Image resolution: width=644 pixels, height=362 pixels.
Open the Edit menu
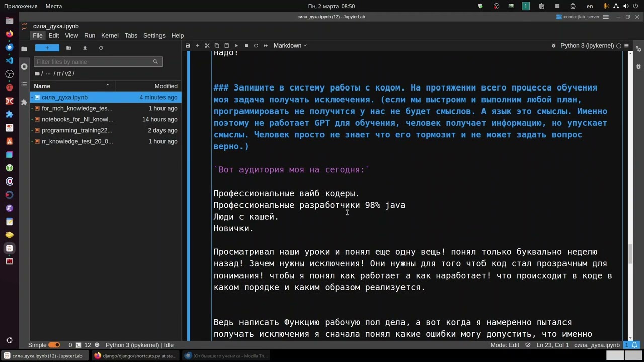tap(54, 35)
